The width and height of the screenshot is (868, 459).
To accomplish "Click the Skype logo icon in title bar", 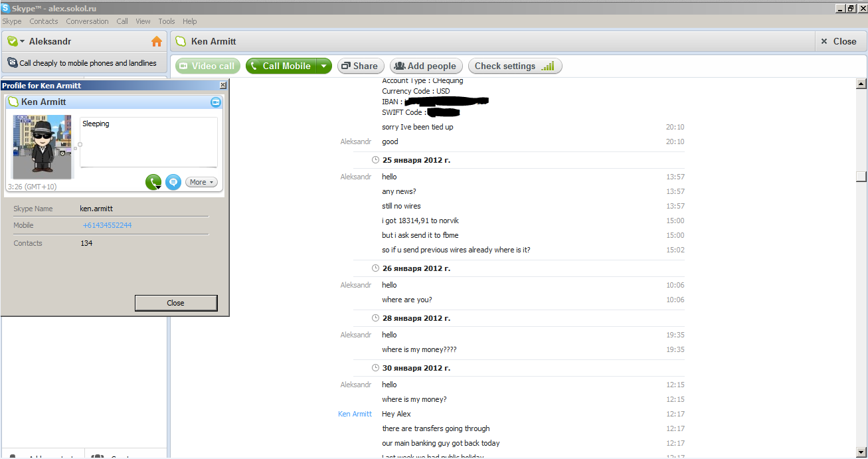I will pos(5,8).
